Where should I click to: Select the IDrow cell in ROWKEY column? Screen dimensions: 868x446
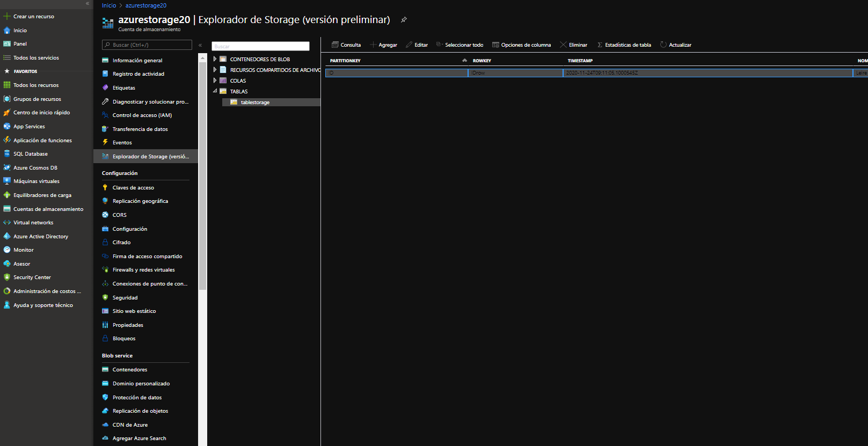coord(515,73)
